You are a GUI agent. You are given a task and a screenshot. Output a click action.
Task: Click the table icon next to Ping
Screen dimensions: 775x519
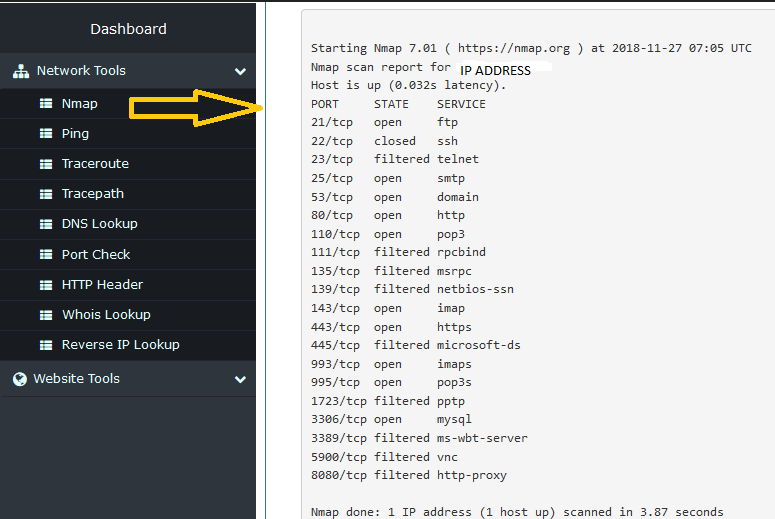point(45,133)
